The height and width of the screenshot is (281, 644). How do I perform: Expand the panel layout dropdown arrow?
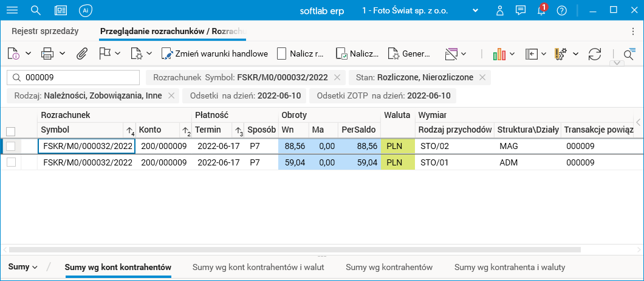(x=544, y=54)
